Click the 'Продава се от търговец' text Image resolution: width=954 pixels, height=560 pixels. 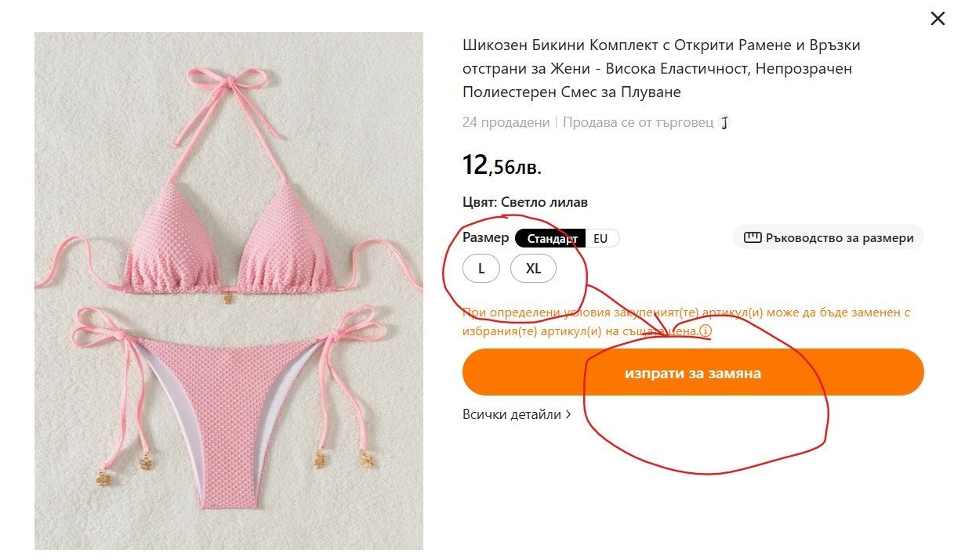tap(638, 123)
